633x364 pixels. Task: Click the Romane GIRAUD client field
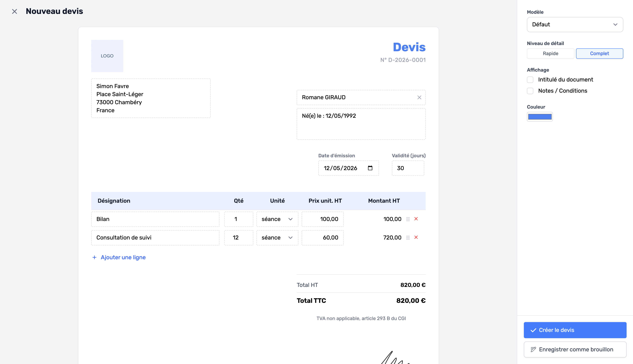(361, 97)
